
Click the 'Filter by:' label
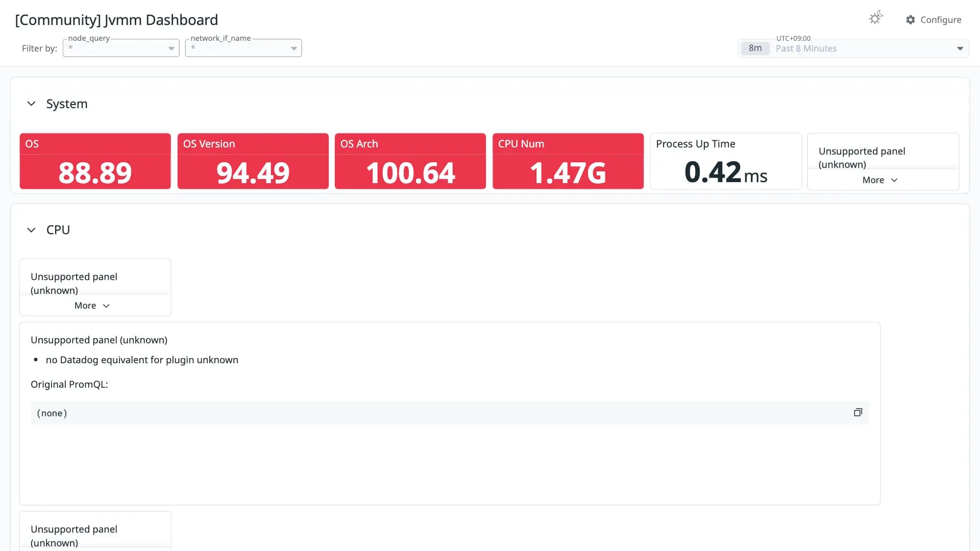pos(39,48)
